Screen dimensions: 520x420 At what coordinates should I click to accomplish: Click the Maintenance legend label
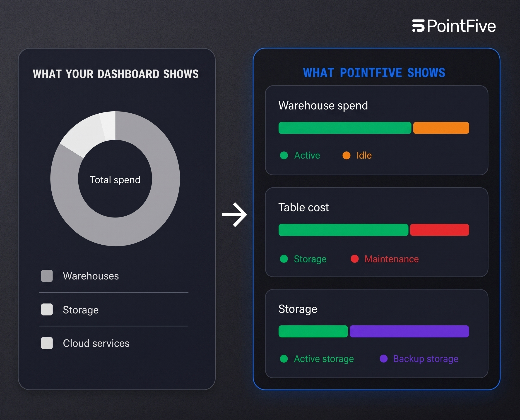(x=392, y=259)
